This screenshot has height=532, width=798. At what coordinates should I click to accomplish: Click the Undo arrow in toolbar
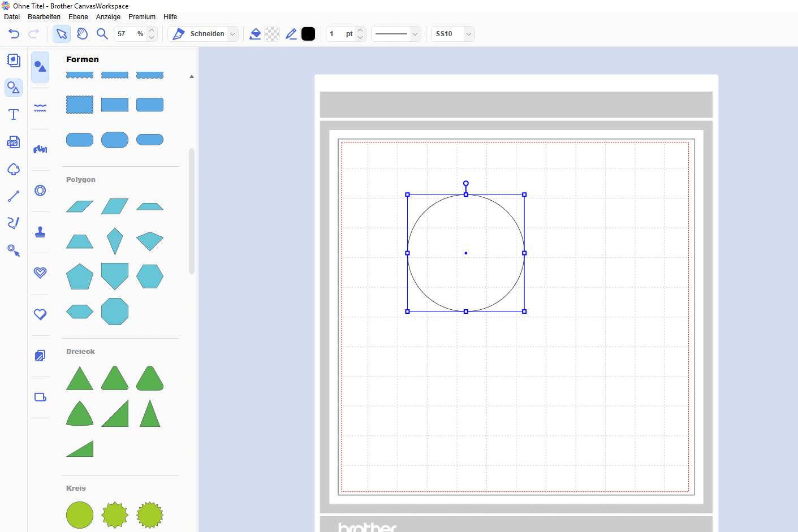coord(14,34)
